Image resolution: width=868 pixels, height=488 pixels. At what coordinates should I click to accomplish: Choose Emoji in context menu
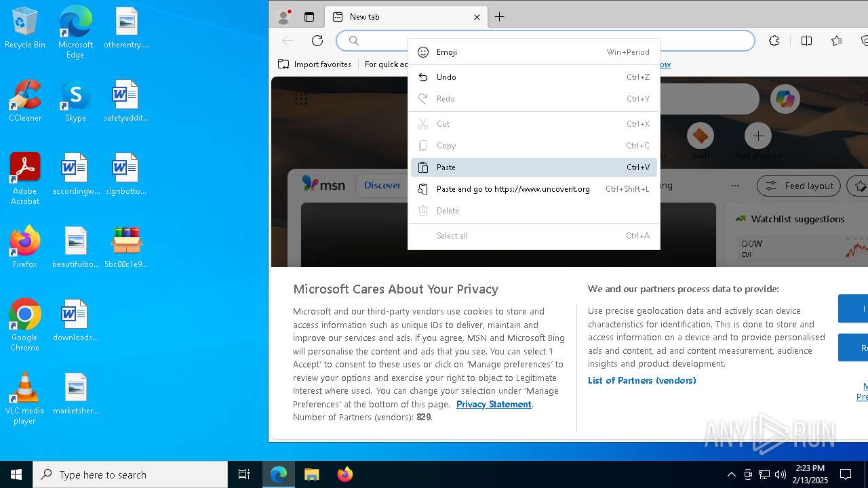[534, 52]
